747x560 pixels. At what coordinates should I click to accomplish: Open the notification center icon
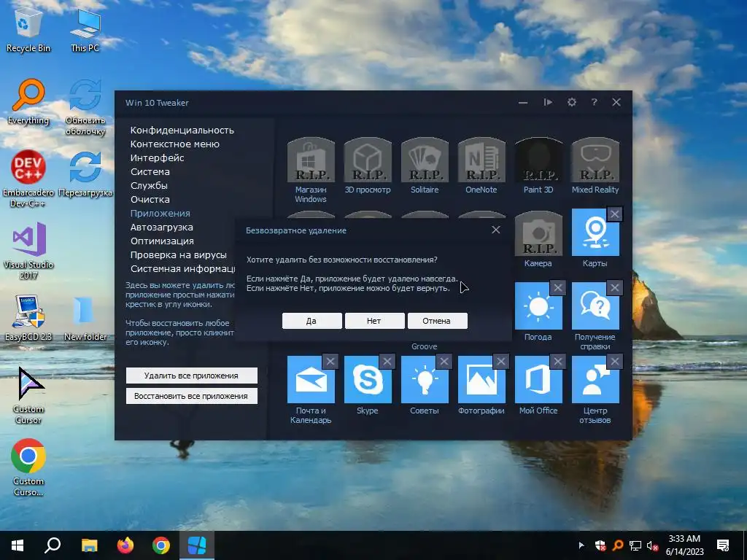point(723,545)
